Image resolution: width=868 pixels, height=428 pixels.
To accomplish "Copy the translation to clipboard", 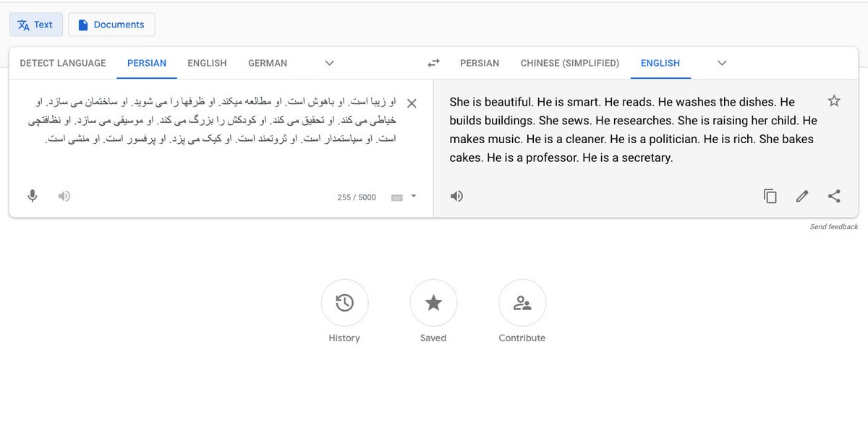I will 770,196.
